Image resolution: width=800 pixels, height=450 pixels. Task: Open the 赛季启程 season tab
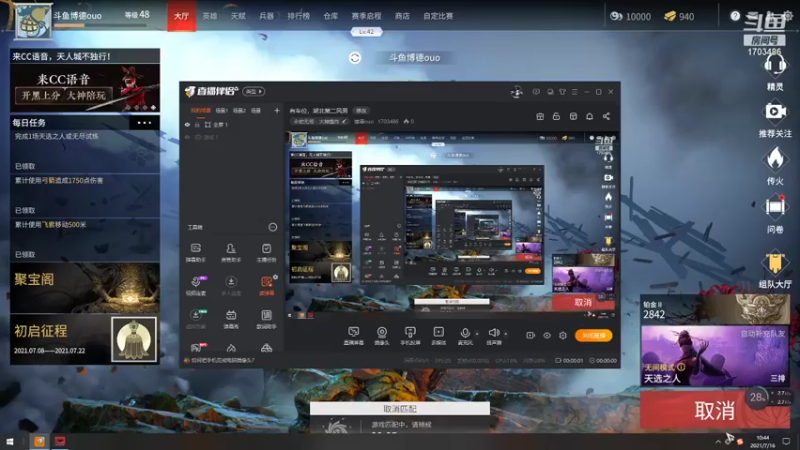[x=366, y=16]
